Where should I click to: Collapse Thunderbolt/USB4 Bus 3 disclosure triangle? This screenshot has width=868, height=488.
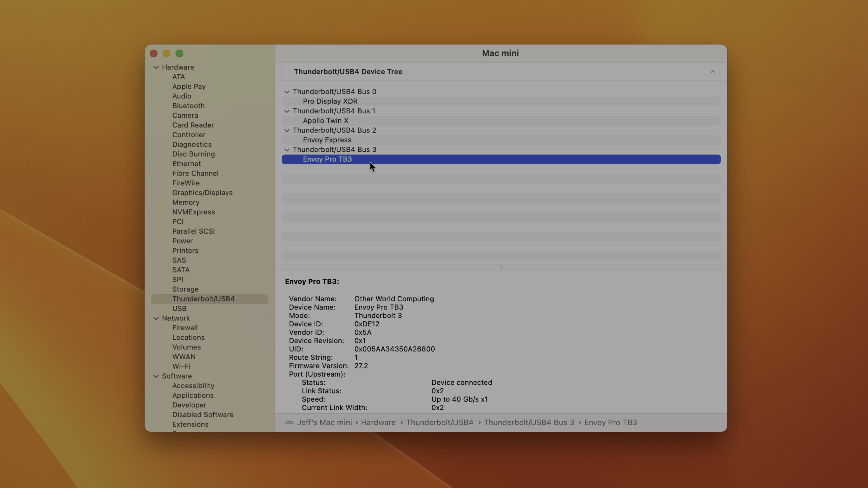(287, 150)
